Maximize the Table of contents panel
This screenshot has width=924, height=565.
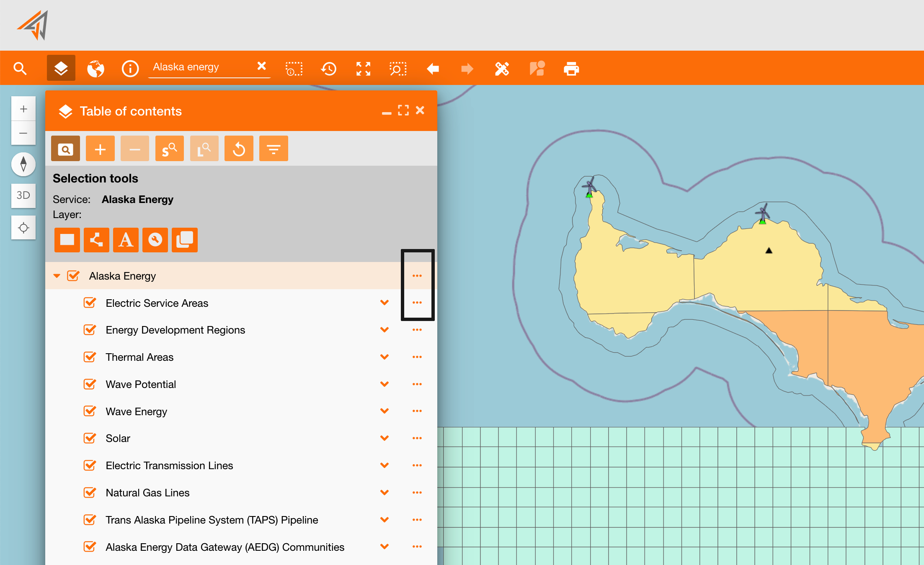pos(403,110)
